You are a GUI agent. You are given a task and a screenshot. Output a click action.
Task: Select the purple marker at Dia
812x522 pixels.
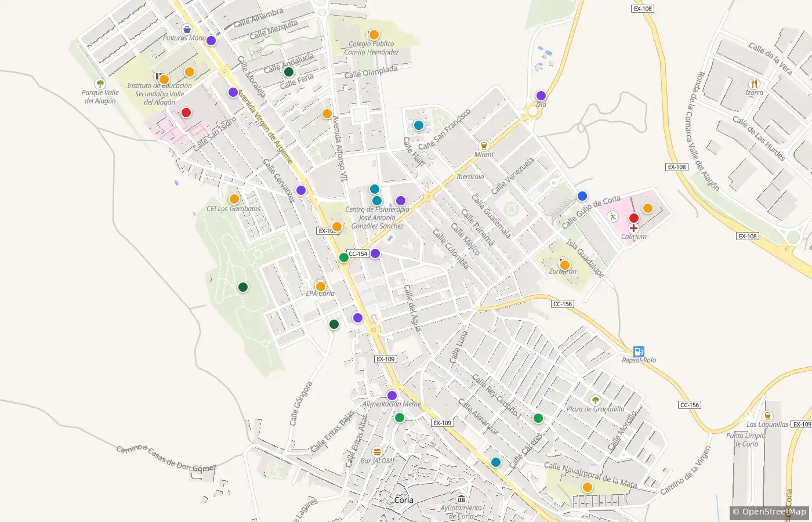(541, 96)
